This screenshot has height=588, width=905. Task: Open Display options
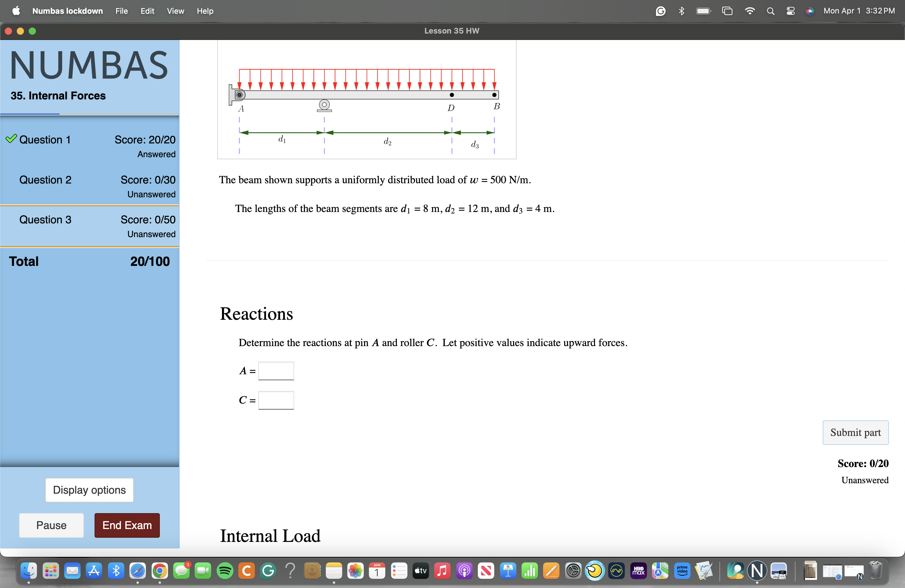(89, 490)
